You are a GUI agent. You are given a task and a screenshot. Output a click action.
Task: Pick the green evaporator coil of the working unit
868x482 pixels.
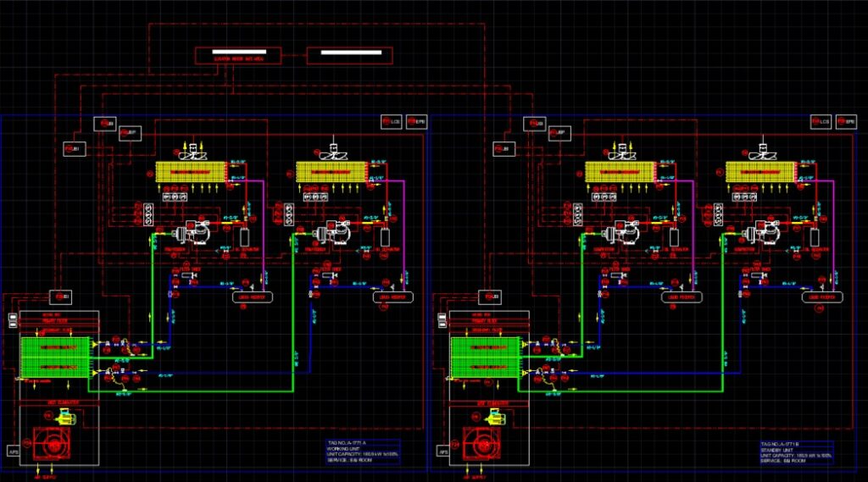(55, 357)
